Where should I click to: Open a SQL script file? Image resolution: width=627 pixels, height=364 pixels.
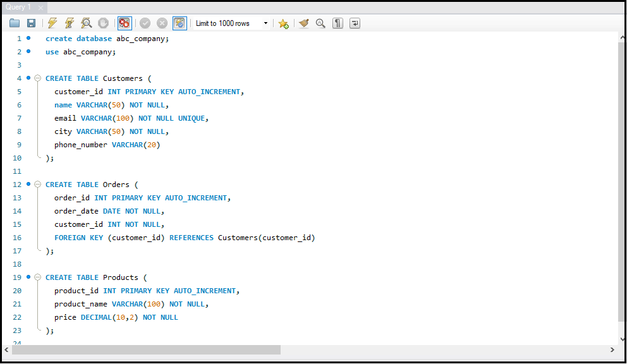pos(15,23)
